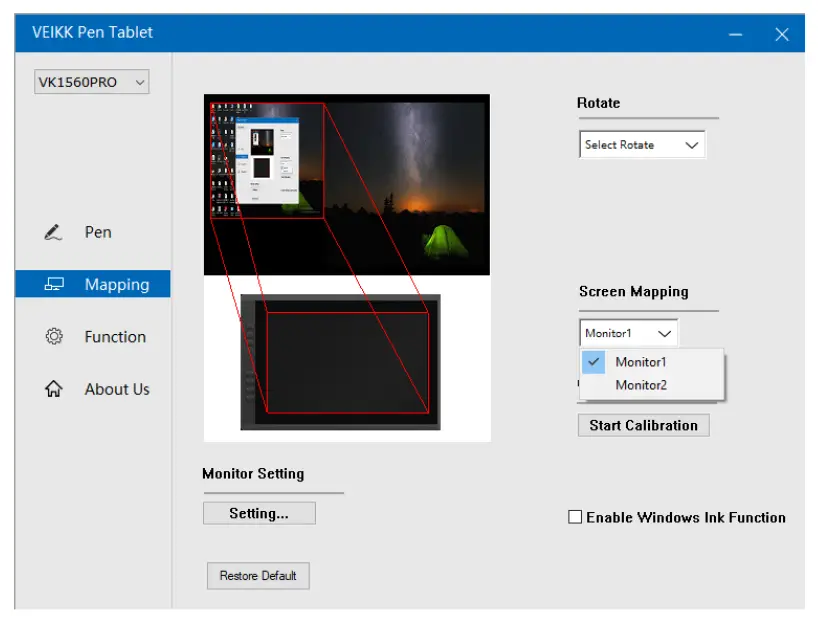Image resolution: width=818 pixels, height=623 pixels.
Task: Close the VEIKK Pen Tablet window
Action: click(x=781, y=34)
